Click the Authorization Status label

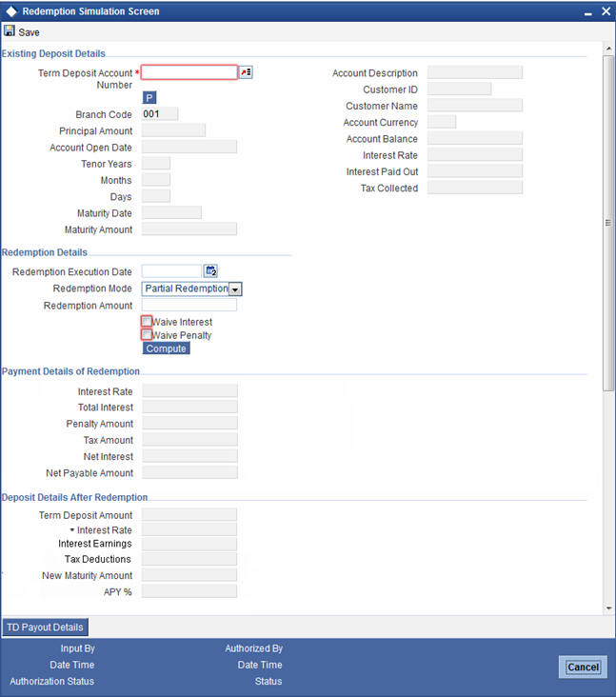(x=52, y=681)
